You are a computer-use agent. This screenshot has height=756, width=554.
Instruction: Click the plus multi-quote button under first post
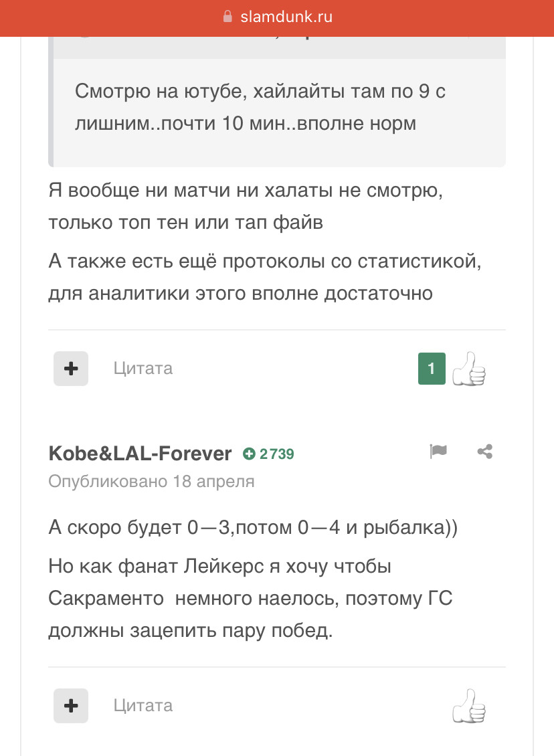(71, 369)
